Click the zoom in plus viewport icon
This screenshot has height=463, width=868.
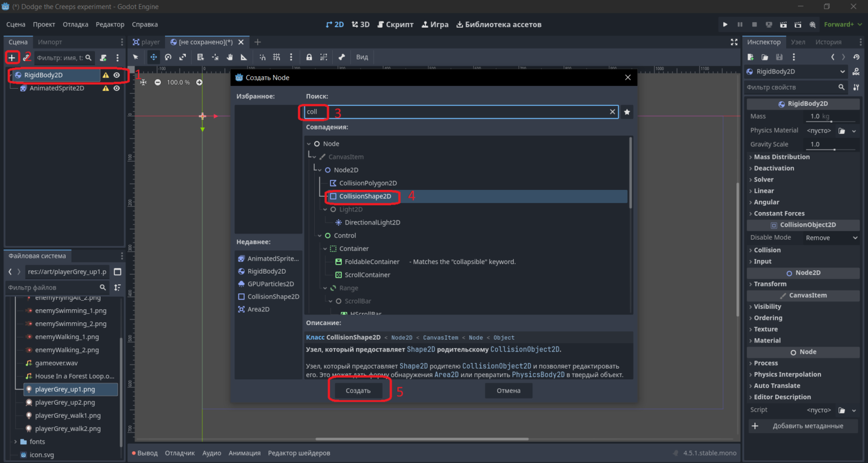(x=199, y=83)
